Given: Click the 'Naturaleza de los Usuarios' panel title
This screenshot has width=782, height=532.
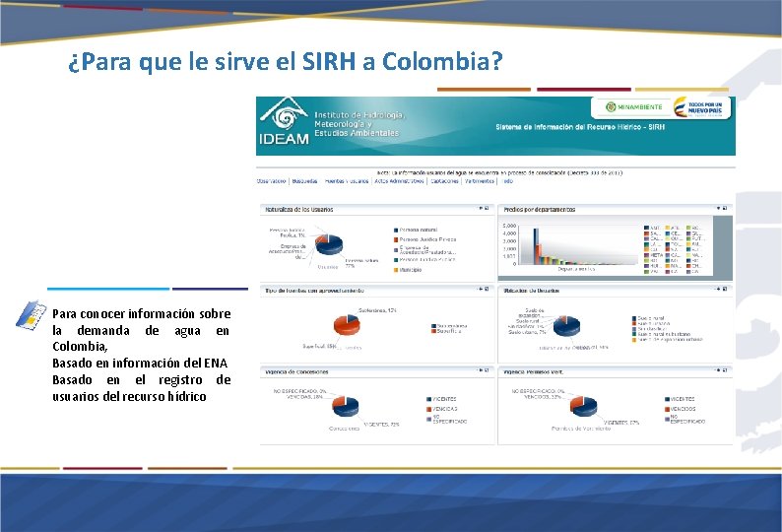Looking at the screenshot, I should point(299,210).
